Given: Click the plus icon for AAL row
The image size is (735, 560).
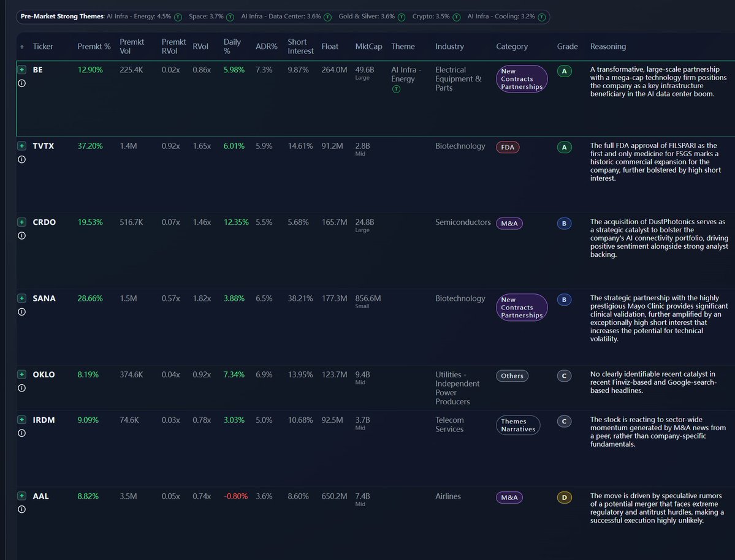Looking at the screenshot, I should point(21,496).
